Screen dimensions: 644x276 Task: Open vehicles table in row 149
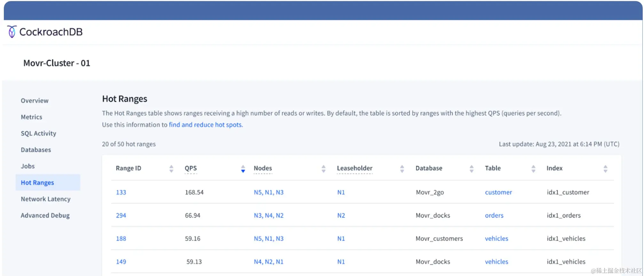tap(497, 262)
